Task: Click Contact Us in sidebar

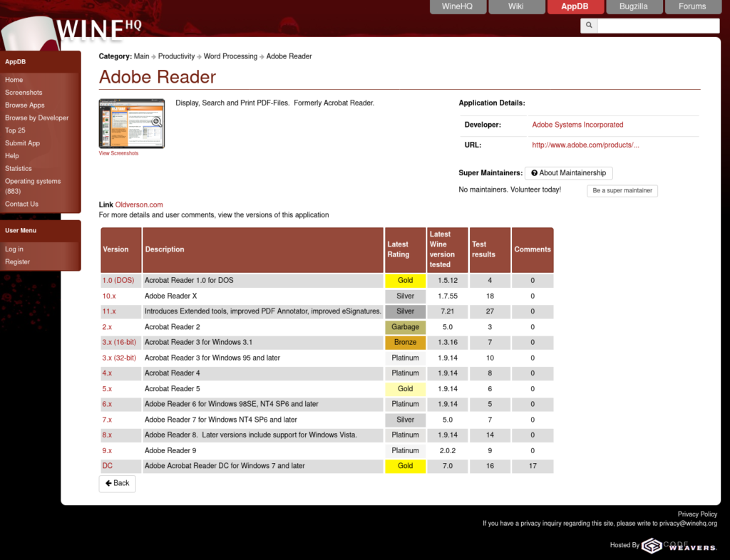Action: (x=22, y=204)
